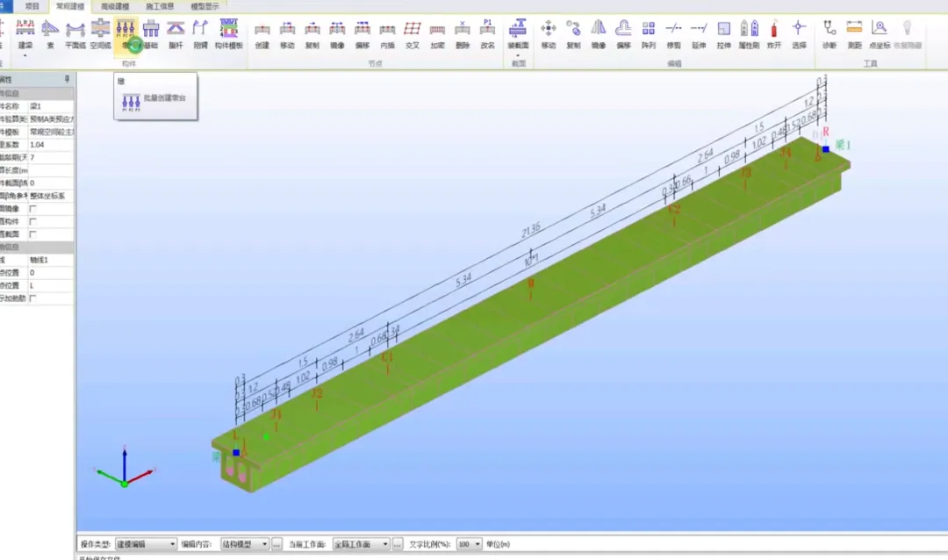Click the 属性刷 property brush tool
Screen dimensions: 948x560
tap(749, 34)
